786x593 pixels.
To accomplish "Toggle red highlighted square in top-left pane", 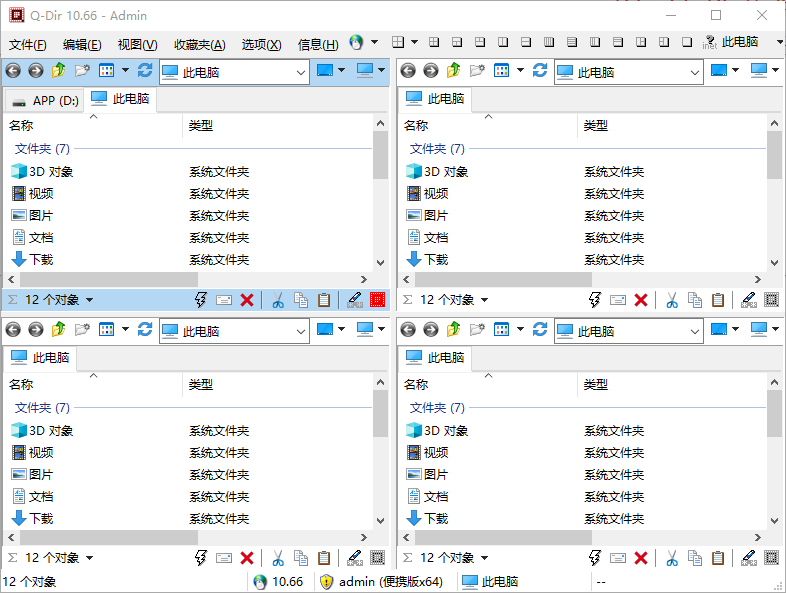I will 377,300.
